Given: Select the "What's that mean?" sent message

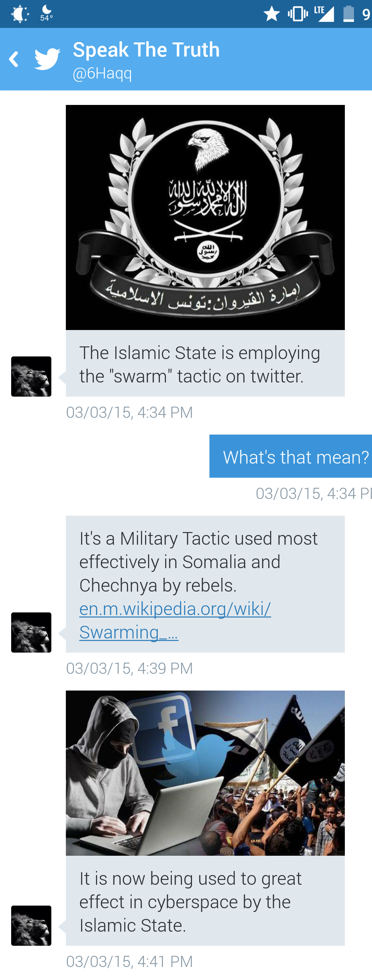Looking at the screenshot, I should [x=291, y=456].
